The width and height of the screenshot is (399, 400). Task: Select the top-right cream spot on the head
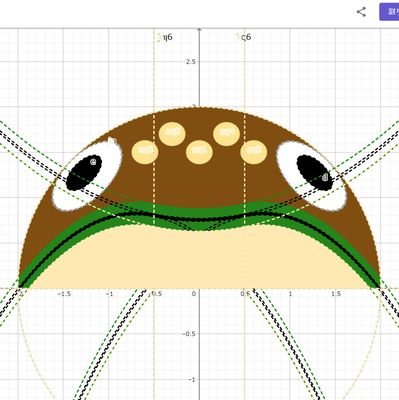point(226,134)
